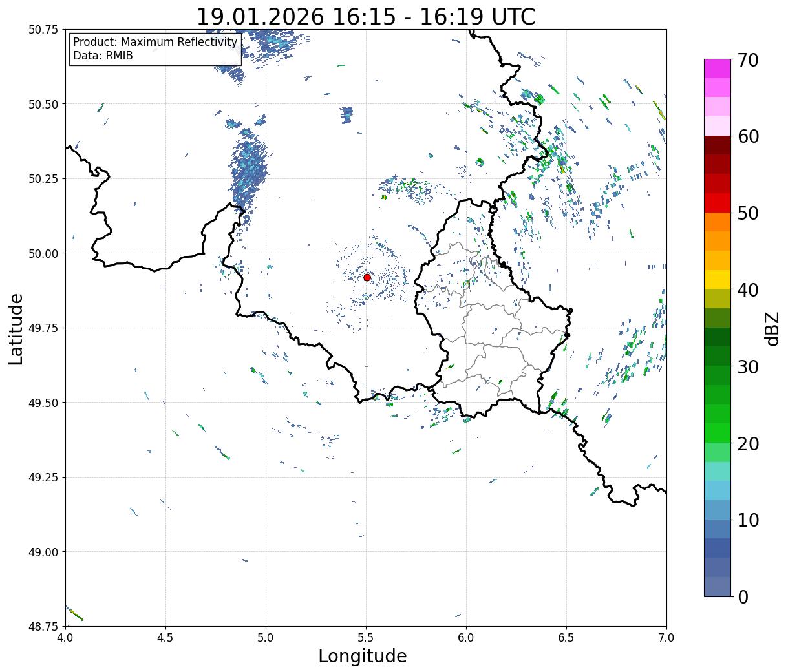Image resolution: width=788 pixels, height=672 pixels.
Task: Click the latitude tick label 50.50
Action: 43,104
